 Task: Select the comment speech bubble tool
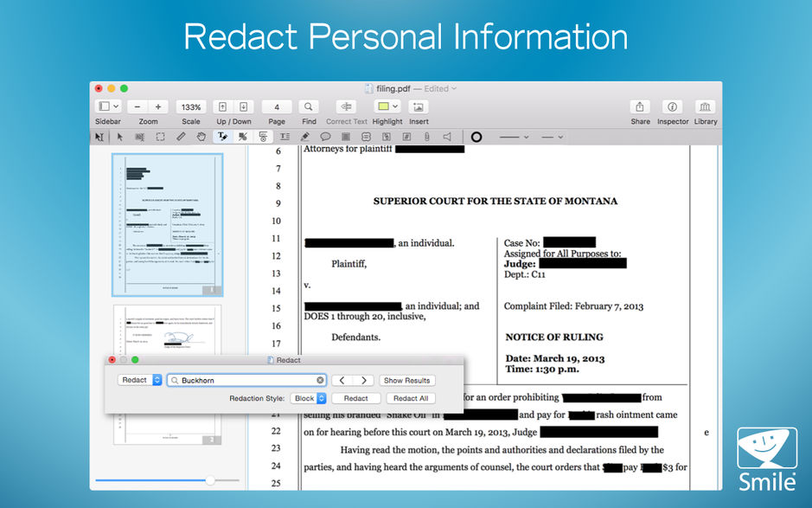(325, 137)
